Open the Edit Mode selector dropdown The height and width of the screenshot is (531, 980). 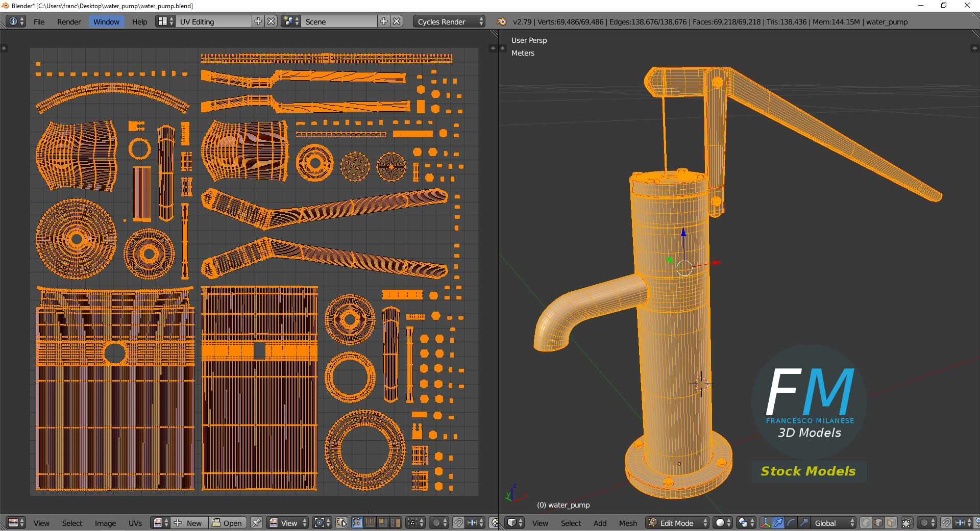pos(678,523)
